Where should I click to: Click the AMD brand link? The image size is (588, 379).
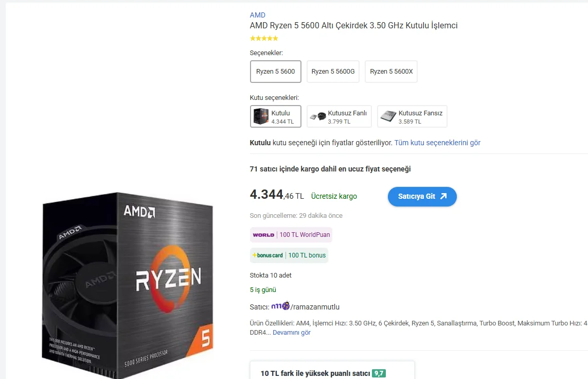tap(257, 15)
